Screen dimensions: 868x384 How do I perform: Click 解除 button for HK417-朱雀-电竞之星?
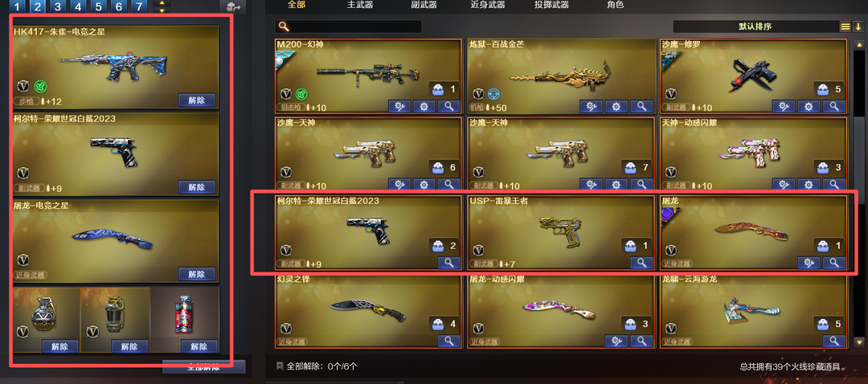click(197, 100)
